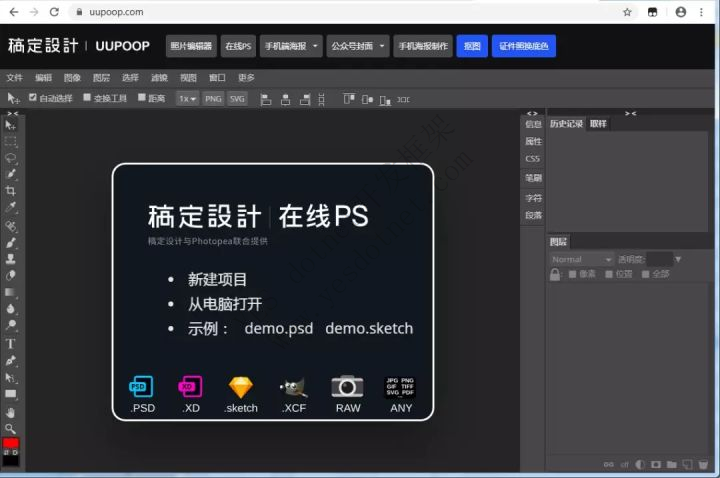
Task: Toggle lock 全部 checkbox in layers panel
Action: point(646,274)
